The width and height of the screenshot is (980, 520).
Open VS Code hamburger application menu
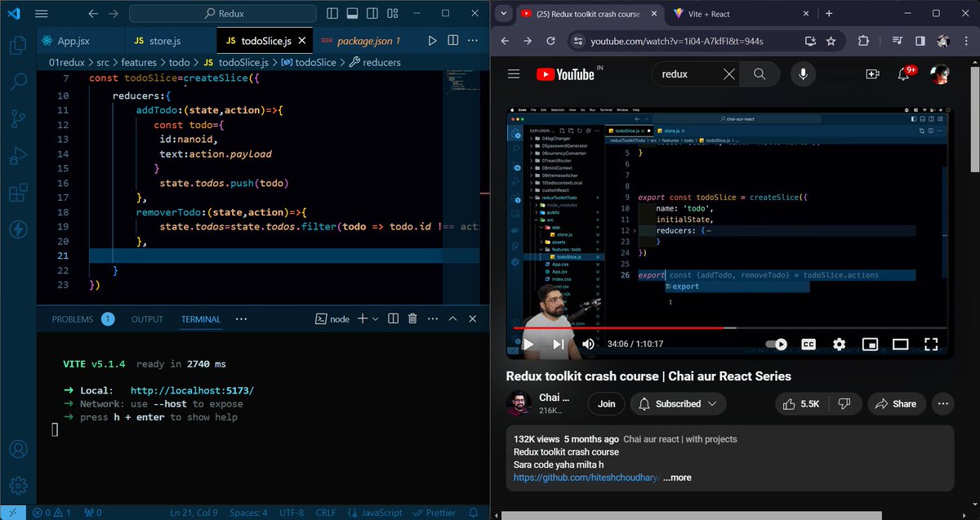(42, 14)
